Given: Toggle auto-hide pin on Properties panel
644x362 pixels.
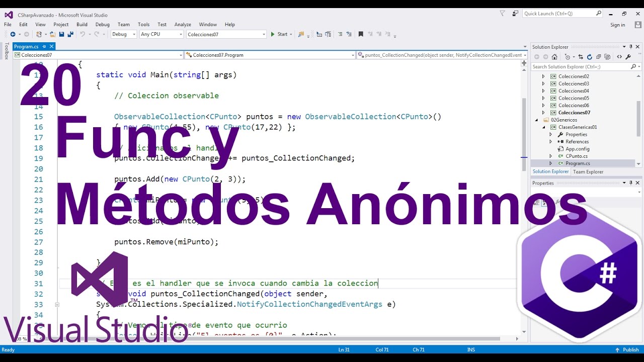Looking at the screenshot, I should tap(631, 183).
